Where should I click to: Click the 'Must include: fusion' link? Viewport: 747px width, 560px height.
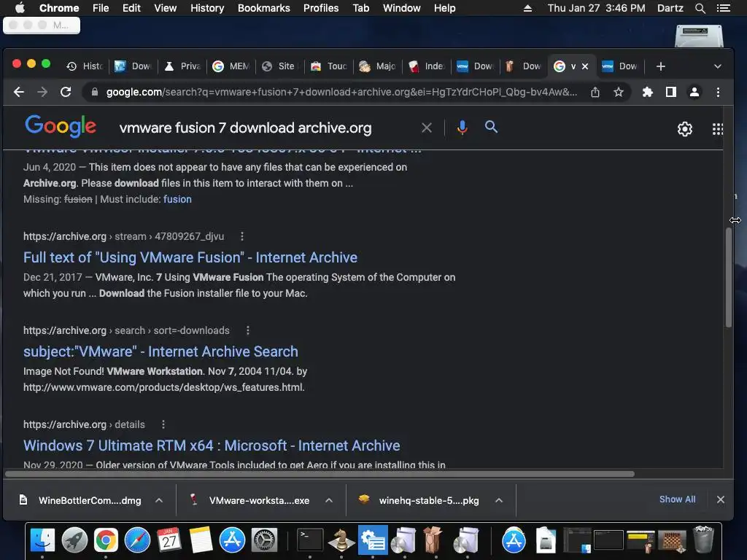pos(177,199)
